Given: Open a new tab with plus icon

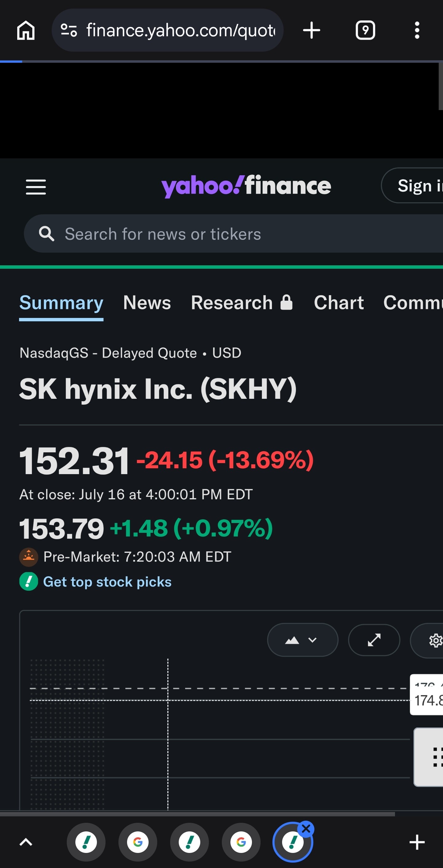Looking at the screenshot, I should pos(312,30).
